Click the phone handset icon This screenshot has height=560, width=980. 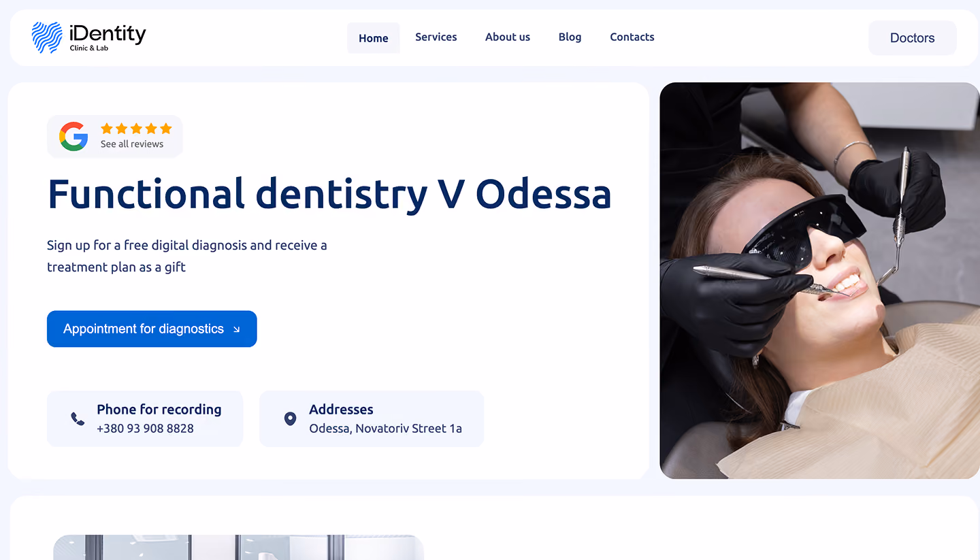pyautogui.click(x=78, y=419)
